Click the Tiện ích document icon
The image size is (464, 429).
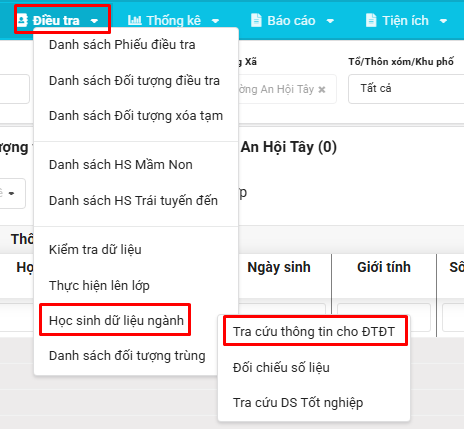point(371,20)
